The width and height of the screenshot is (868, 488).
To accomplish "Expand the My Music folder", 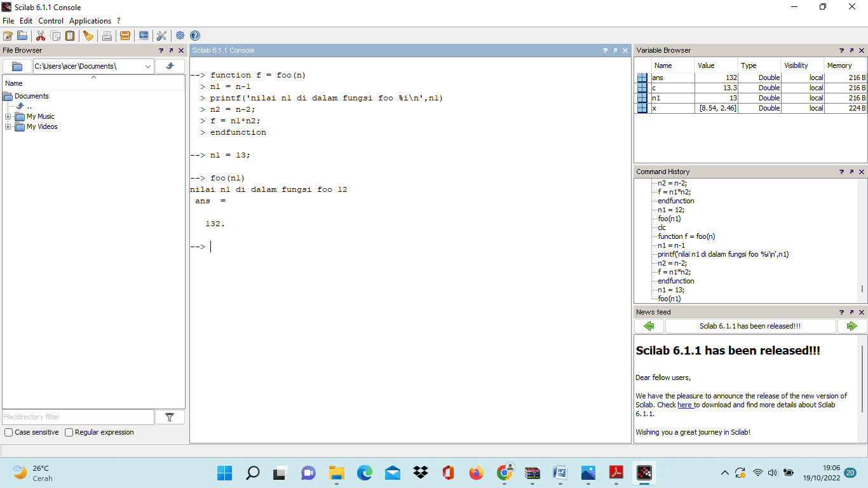I will tap(8, 117).
